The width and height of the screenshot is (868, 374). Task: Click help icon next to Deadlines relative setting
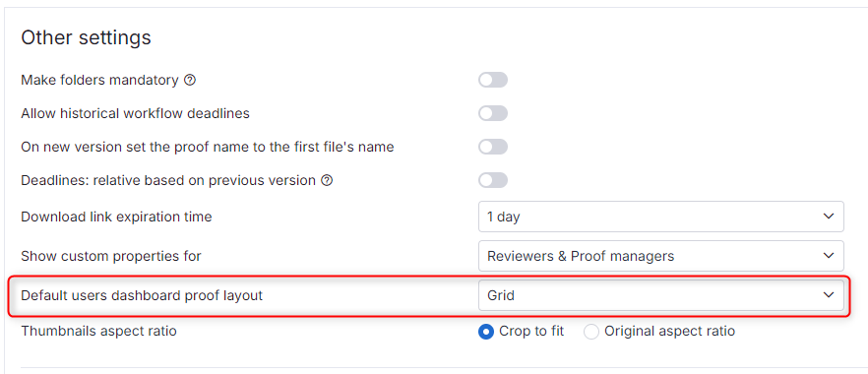[327, 180]
